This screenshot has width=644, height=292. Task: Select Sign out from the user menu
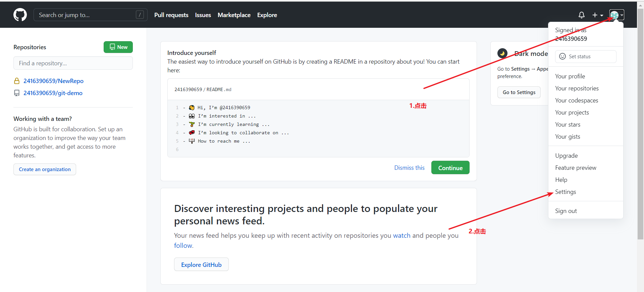[x=566, y=211]
